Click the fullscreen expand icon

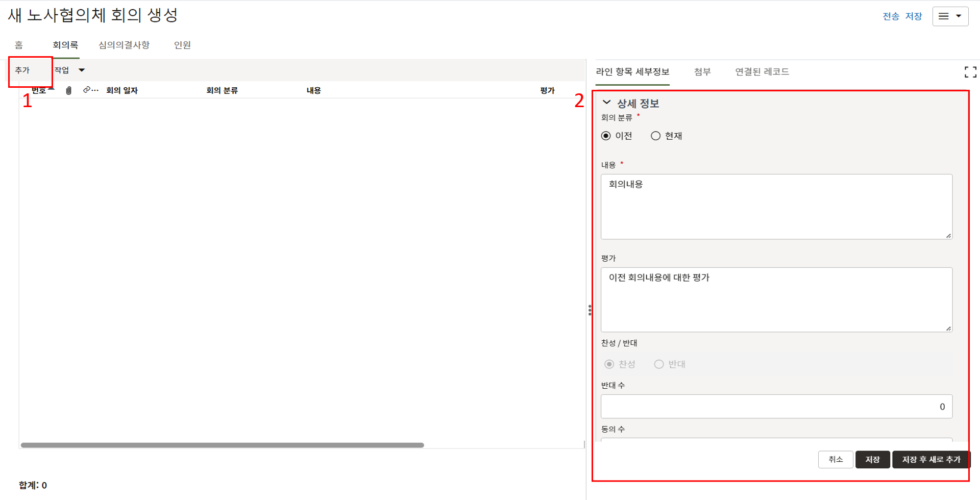[970, 72]
